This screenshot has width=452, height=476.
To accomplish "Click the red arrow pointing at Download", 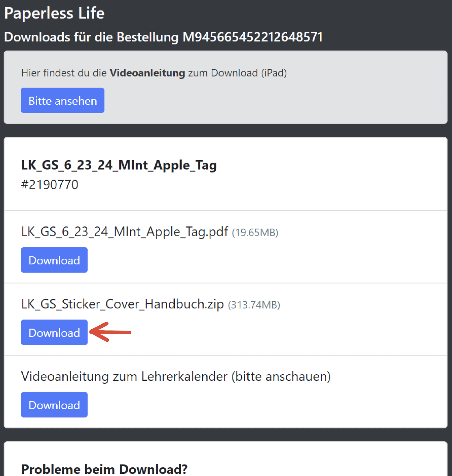I will click(110, 332).
